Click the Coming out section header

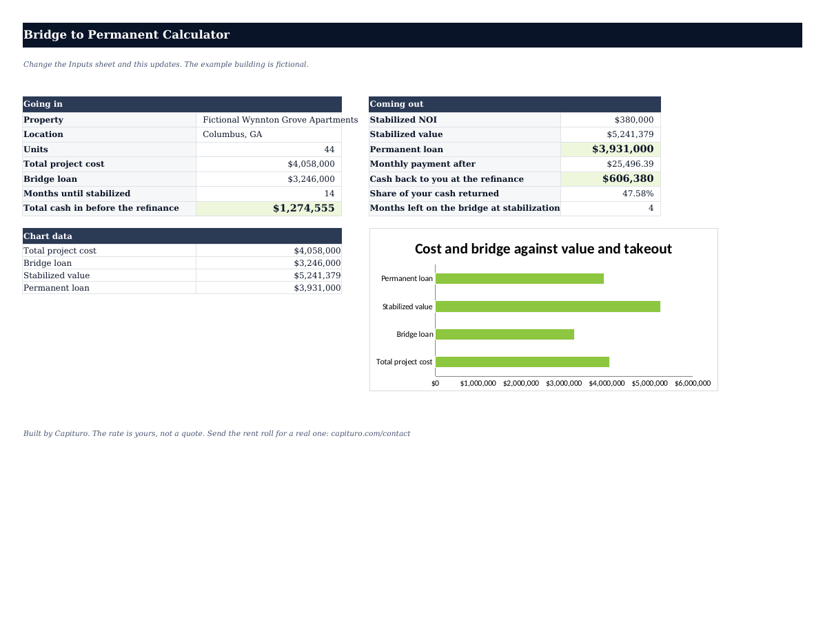tap(515, 104)
